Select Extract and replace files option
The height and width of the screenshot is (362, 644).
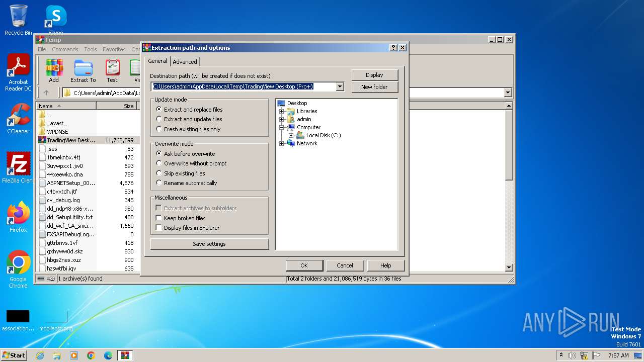click(x=189, y=110)
